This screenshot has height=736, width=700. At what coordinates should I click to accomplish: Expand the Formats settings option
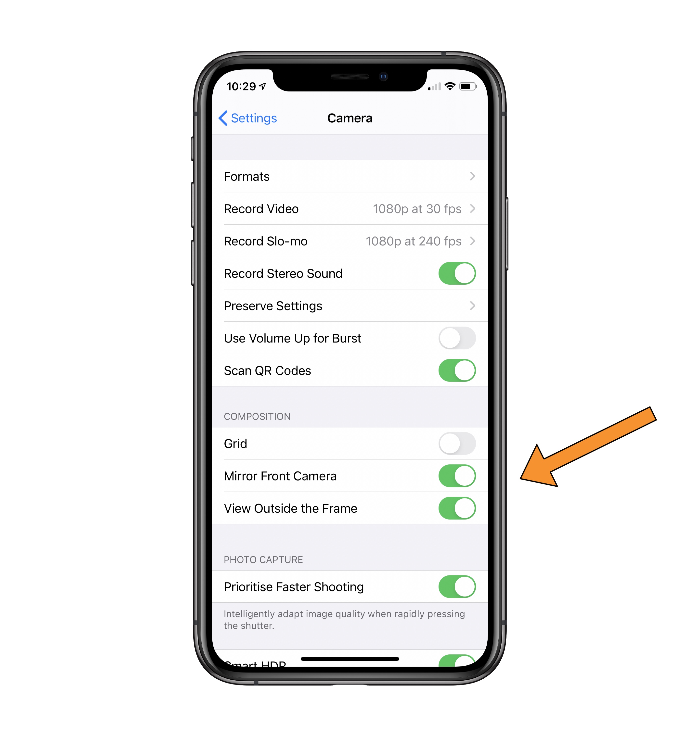coord(348,176)
